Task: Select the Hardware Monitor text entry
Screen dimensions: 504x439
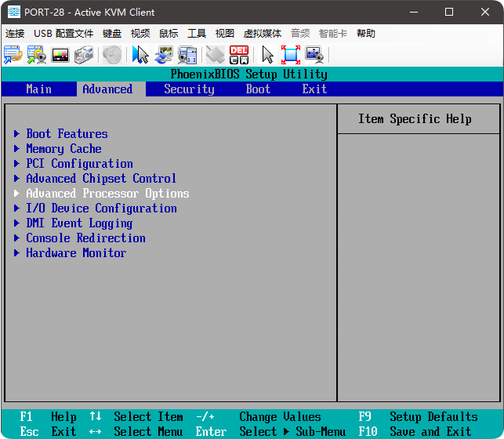Action: 76,252
